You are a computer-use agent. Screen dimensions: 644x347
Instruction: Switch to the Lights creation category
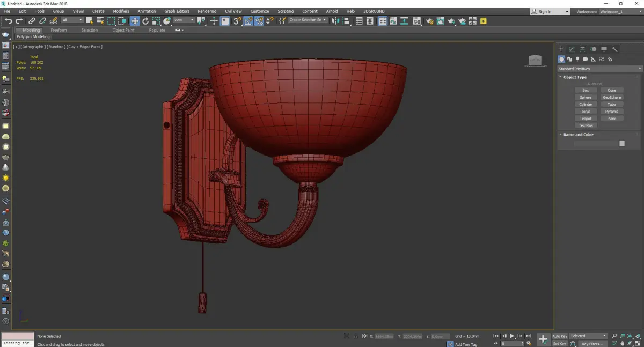tap(577, 59)
